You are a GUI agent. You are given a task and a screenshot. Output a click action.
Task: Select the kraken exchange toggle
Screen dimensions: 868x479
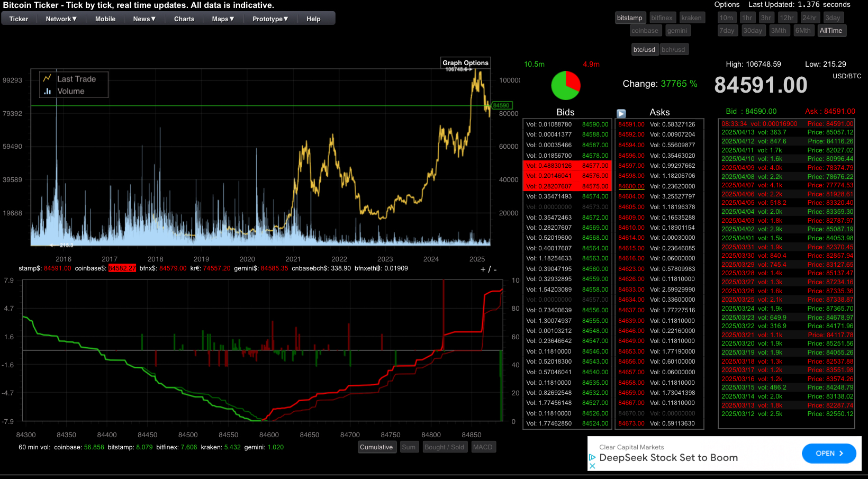692,18
